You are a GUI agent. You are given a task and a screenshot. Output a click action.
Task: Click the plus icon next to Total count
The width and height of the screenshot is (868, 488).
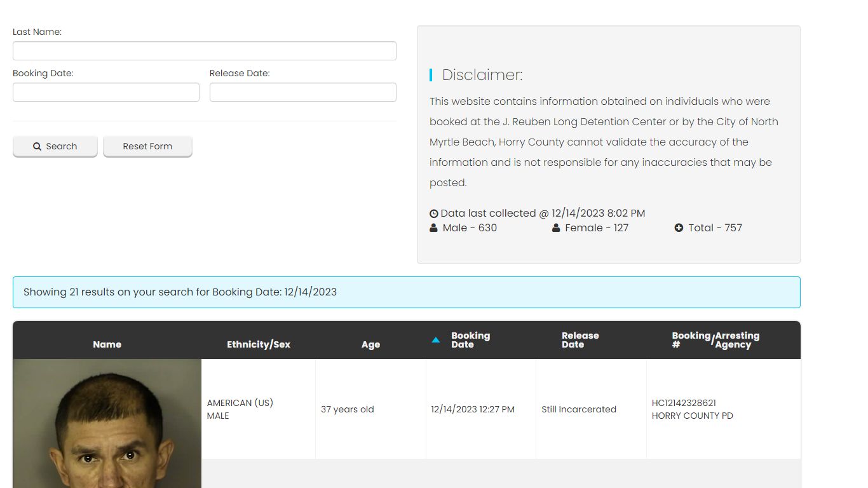(x=679, y=227)
